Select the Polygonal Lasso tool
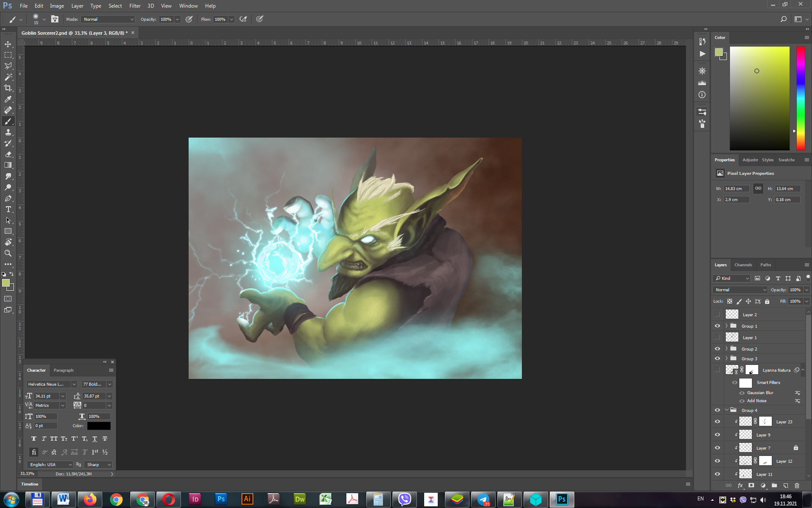 [8, 66]
